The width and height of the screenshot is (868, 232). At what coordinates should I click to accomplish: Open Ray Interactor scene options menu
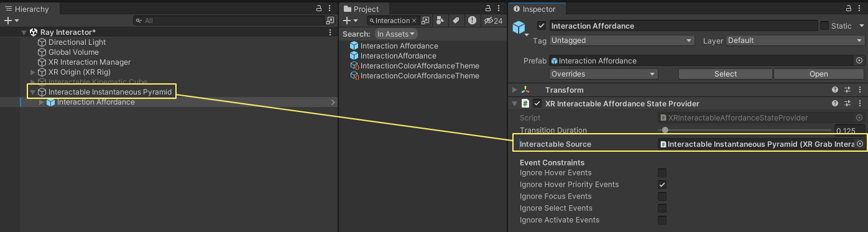pos(330,32)
